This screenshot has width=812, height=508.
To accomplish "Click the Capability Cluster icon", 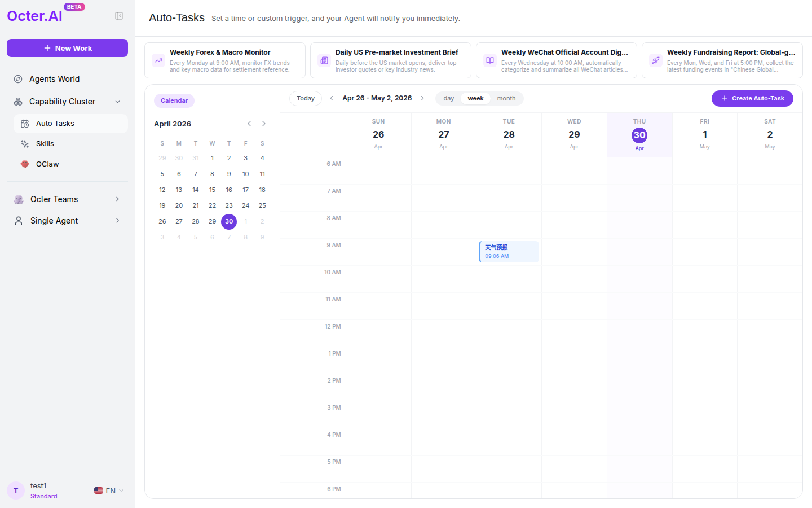I will tap(18, 102).
